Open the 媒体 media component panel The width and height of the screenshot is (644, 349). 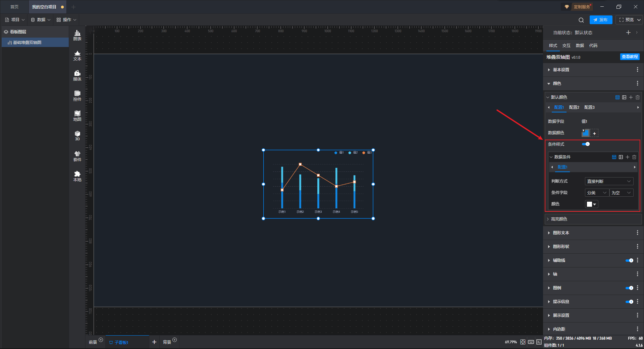point(77,76)
